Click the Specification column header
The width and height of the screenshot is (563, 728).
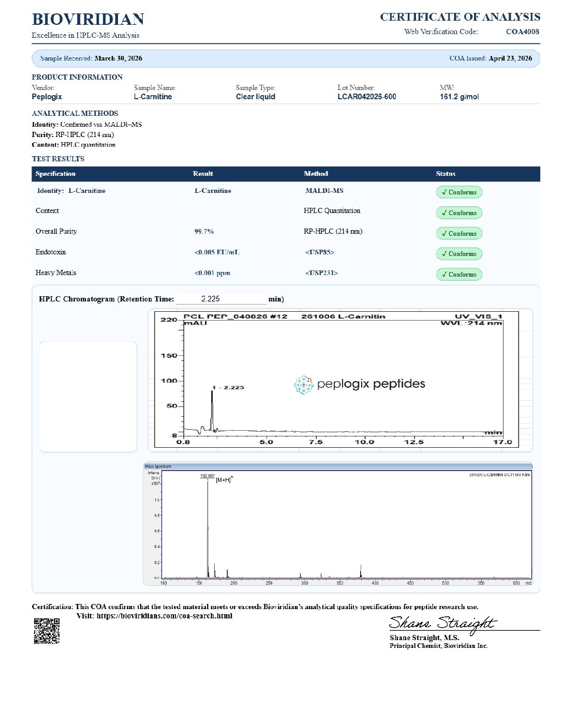click(x=55, y=174)
